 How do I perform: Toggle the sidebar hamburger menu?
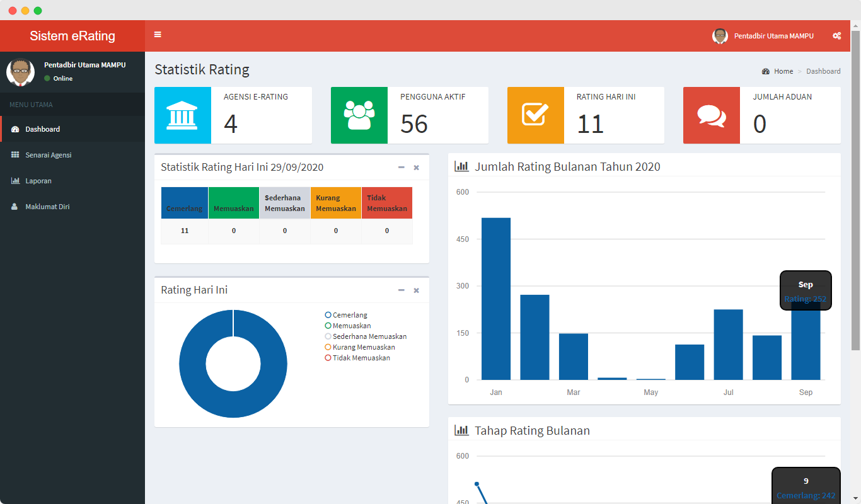[158, 35]
